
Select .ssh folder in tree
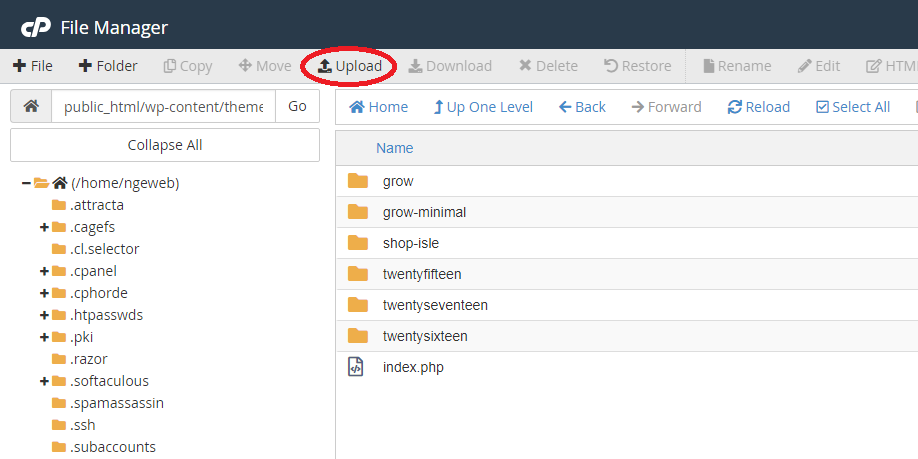pyautogui.click(x=83, y=425)
